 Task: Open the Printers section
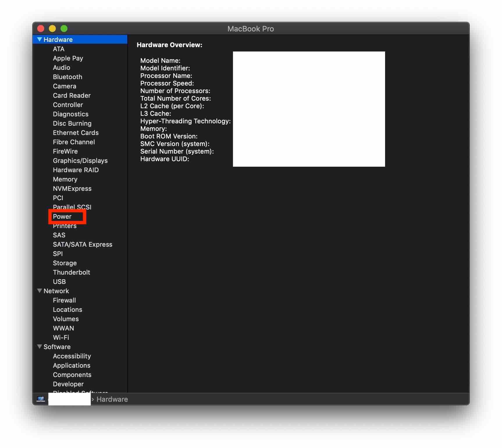point(65,226)
